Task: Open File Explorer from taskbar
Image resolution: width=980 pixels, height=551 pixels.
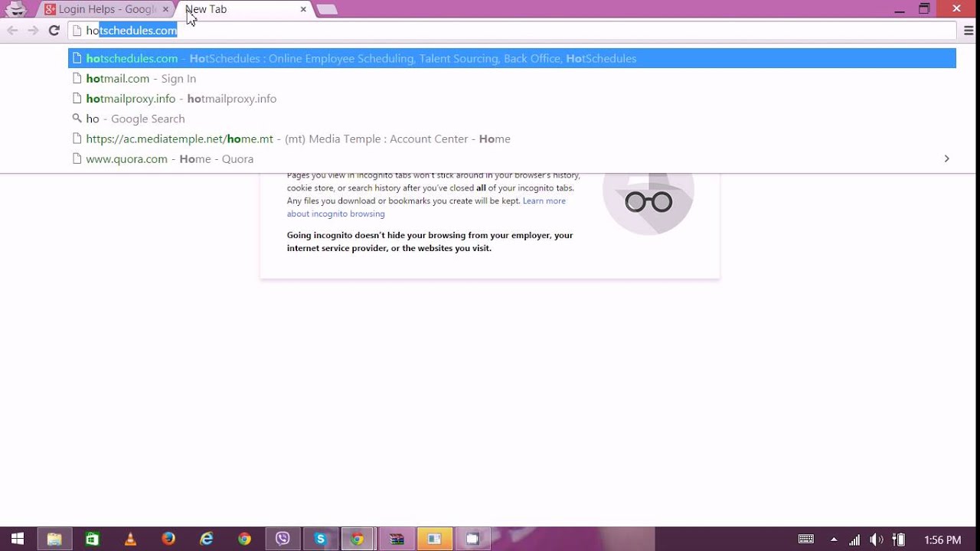Action: click(54, 539)
